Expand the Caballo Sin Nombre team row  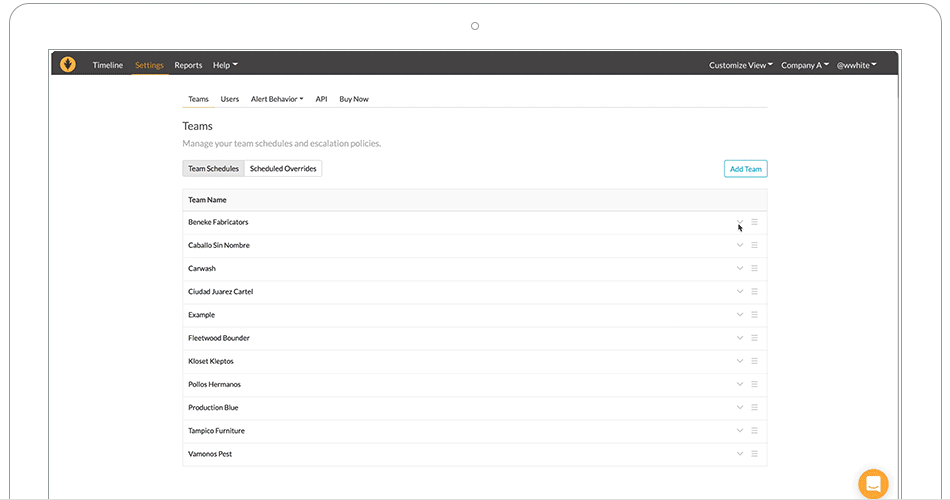coord(740,245)
